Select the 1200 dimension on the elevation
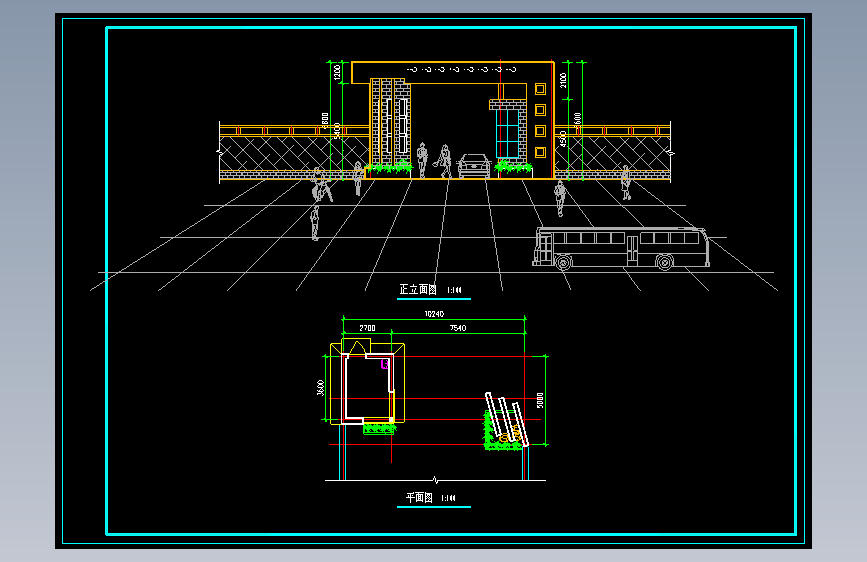This screenshot has width=867, height=562. [x=337, y=72]
